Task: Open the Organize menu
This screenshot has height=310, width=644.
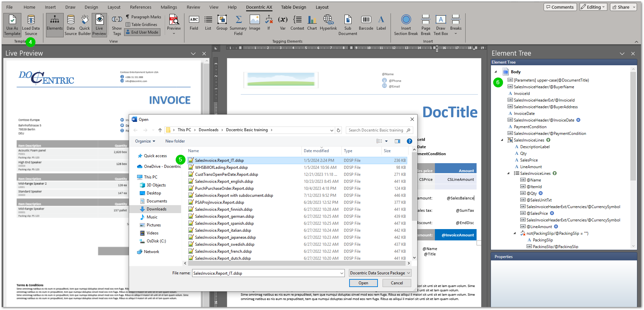Action: point(145,141)
